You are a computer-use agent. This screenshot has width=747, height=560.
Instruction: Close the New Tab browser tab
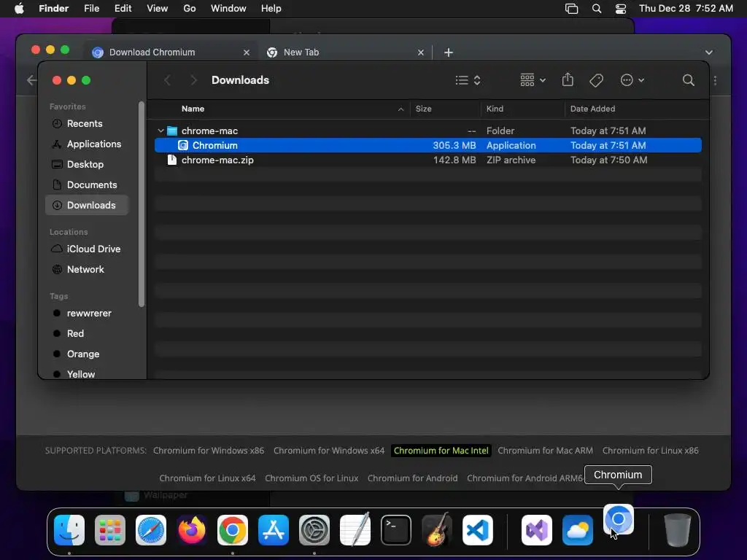pyautogui.click(x=421, y=52)
